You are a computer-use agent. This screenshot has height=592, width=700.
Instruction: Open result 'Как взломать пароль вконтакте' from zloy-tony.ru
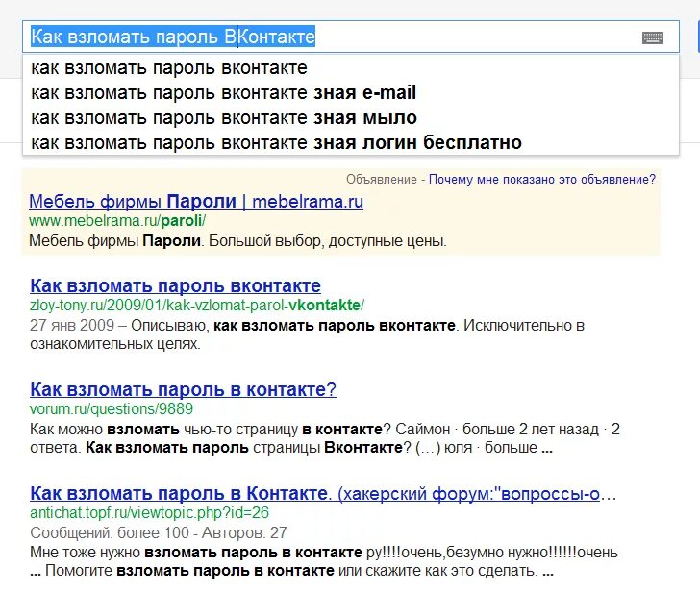[175, 286]
